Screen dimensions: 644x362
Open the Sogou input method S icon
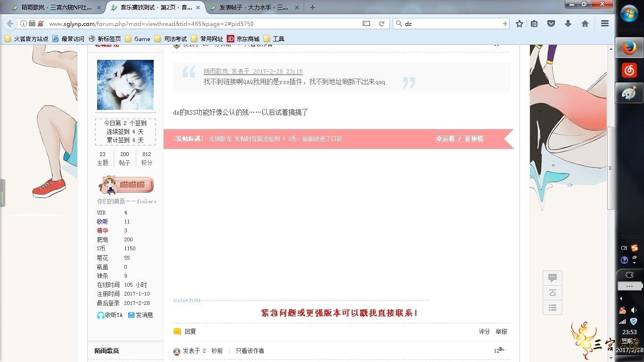pos(635,248)
